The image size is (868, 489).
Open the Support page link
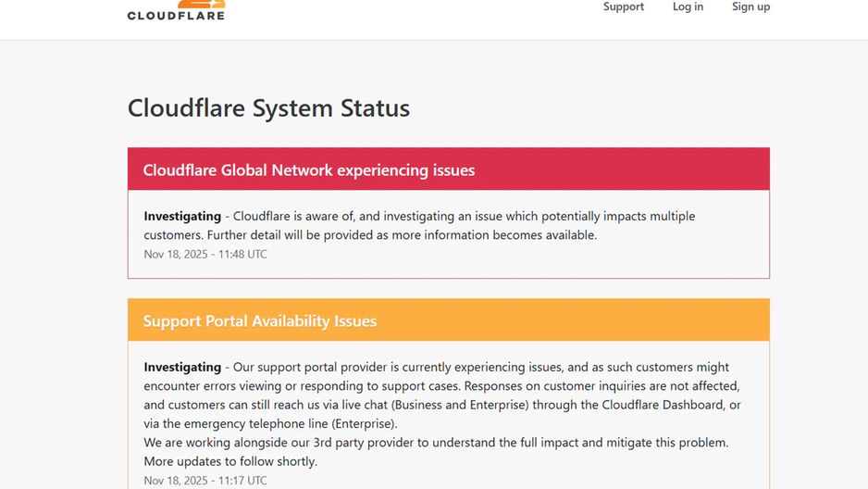pos(624,7)
